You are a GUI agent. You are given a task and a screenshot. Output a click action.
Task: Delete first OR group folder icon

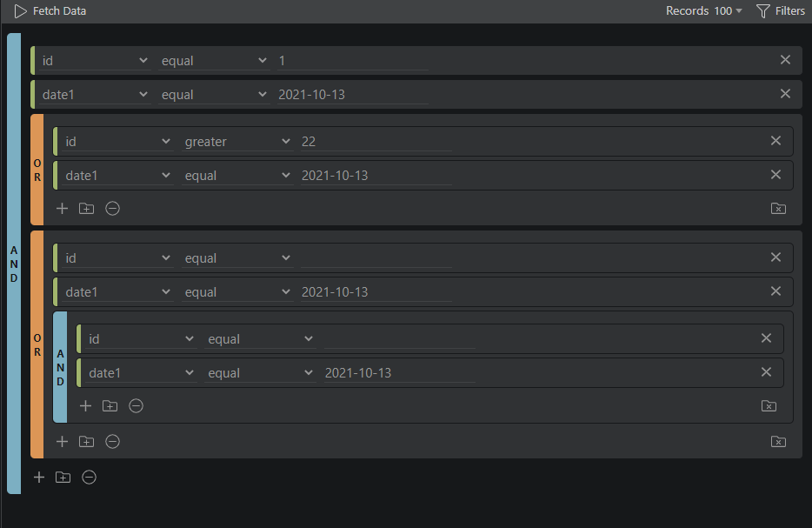pyautogui.click(x=778, y=209)
